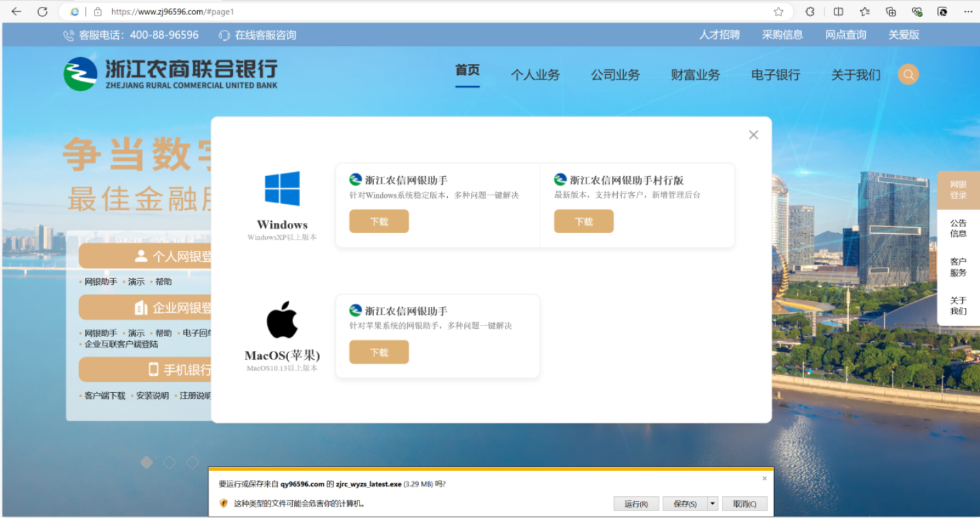Click the 企业网银登录 button

point(145,308)
